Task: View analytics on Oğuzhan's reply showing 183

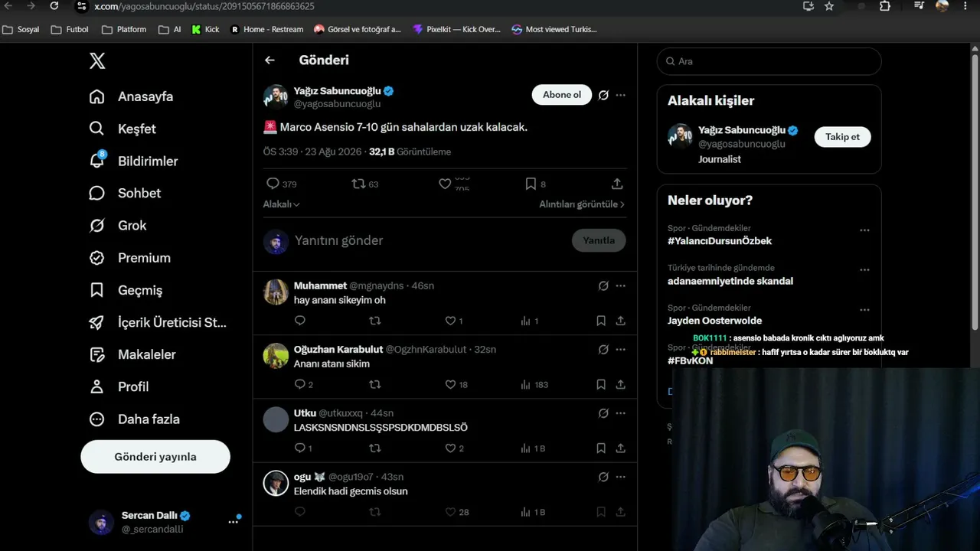Action: click(534, 384)
